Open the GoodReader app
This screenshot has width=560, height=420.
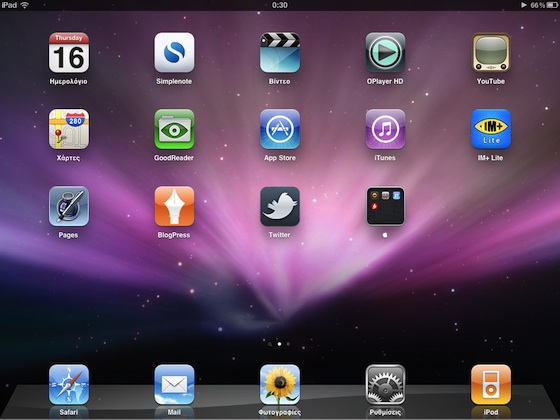point(174,129)
